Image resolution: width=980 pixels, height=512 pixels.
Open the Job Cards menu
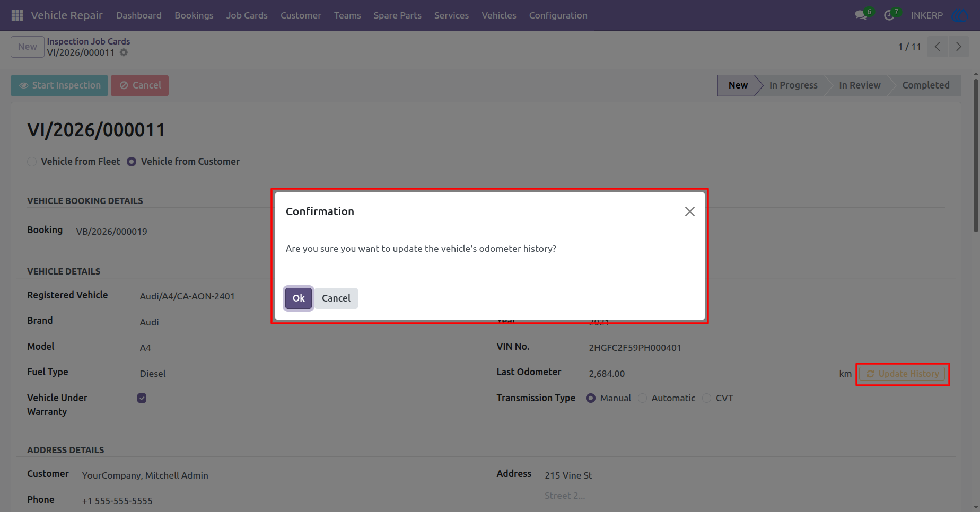point(247,15)
